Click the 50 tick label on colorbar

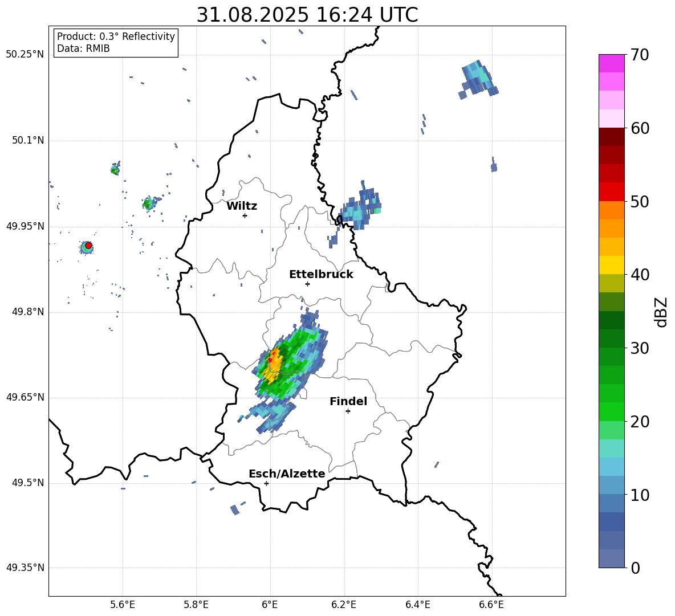640,201
